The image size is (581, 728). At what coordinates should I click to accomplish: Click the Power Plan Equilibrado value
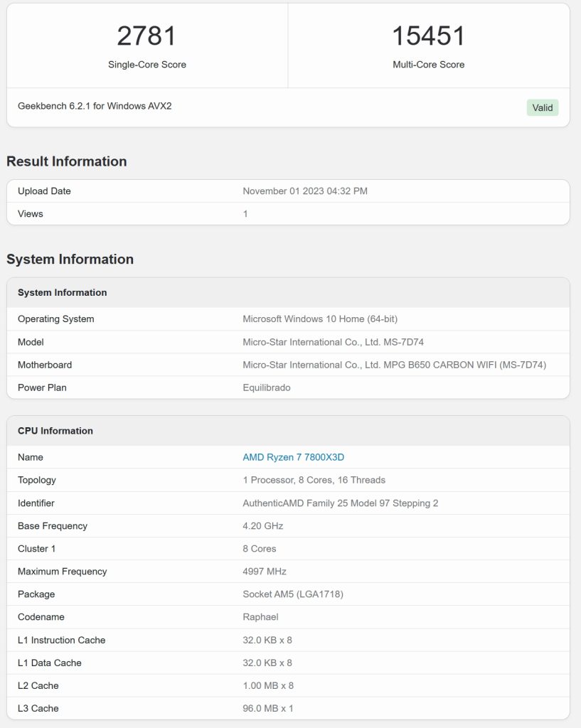267,387
